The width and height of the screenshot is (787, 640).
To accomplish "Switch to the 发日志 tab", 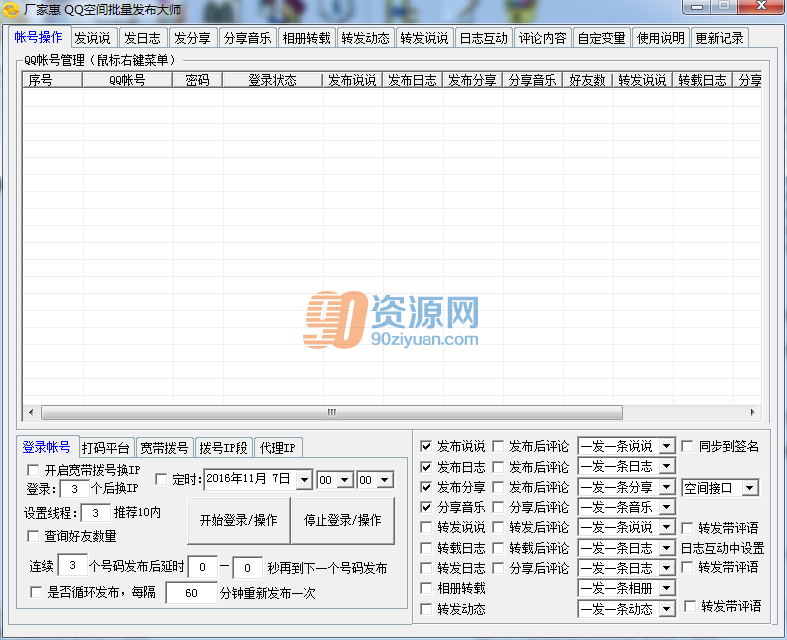I will click(142, 38).
